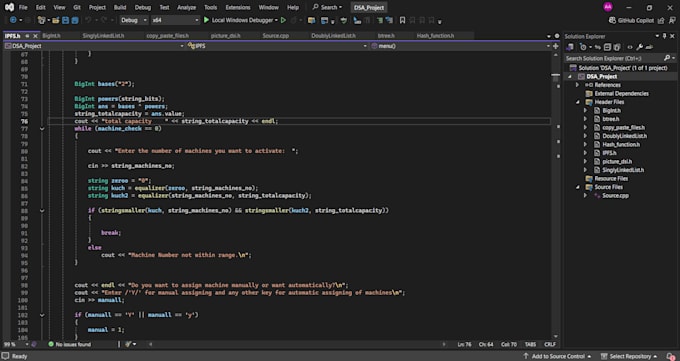Switch to the Source.cpp tab
The width and height of the screenshot is (680, 361).
275,36
